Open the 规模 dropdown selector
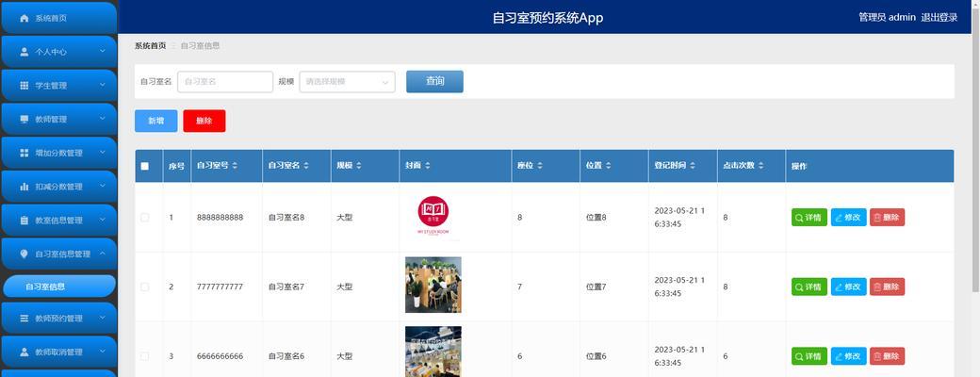The image size is (980, 377). click(347, 81)
